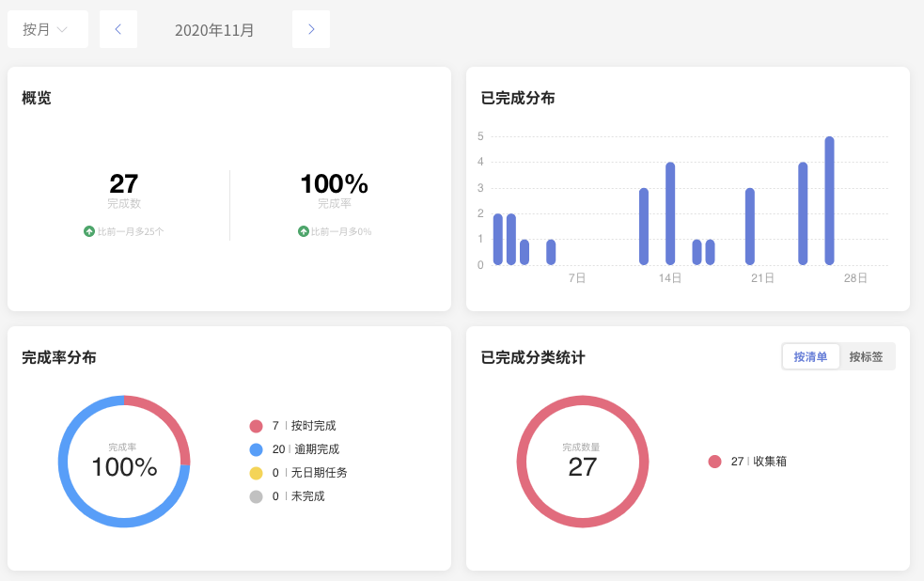Click blue 逾期完成 legend dot
Image resolution: width=924 pixels, height=581 pixels.
pos(256,449)
